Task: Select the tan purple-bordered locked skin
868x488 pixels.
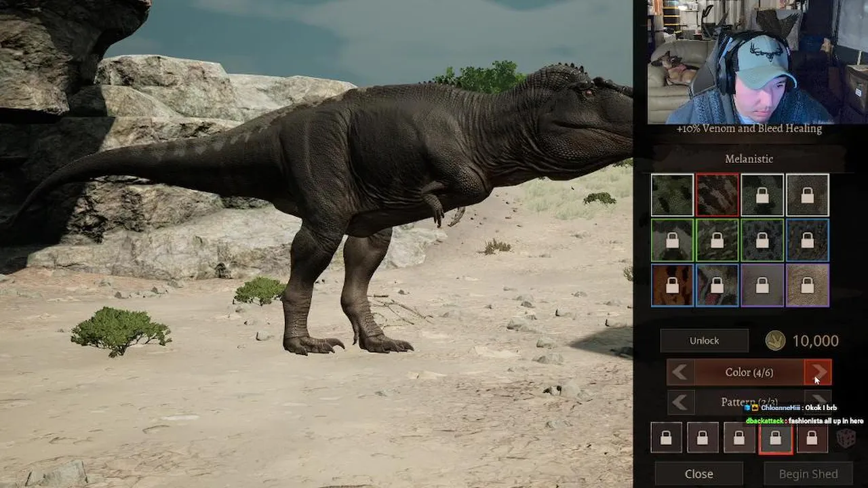Action: (808, 285)
